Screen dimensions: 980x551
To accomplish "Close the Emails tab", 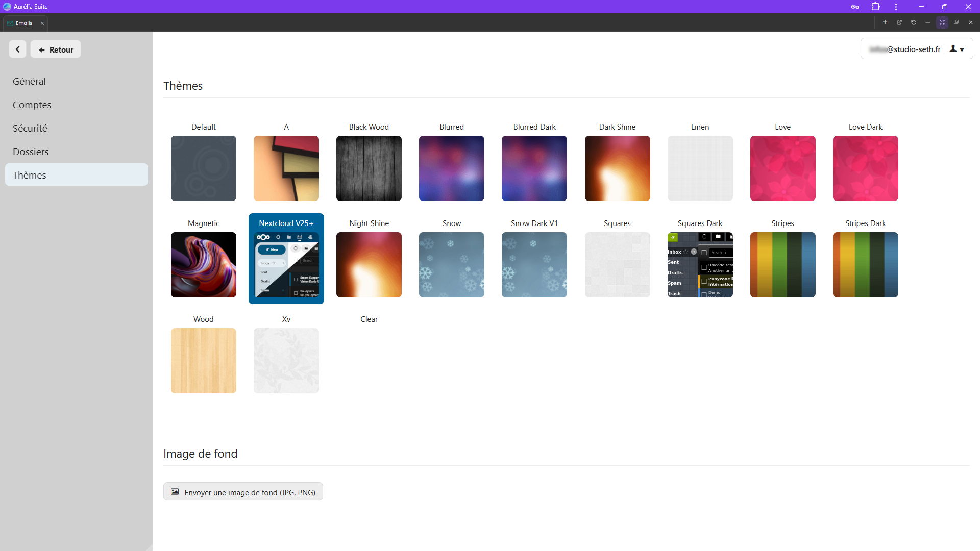I will (42, 23).
